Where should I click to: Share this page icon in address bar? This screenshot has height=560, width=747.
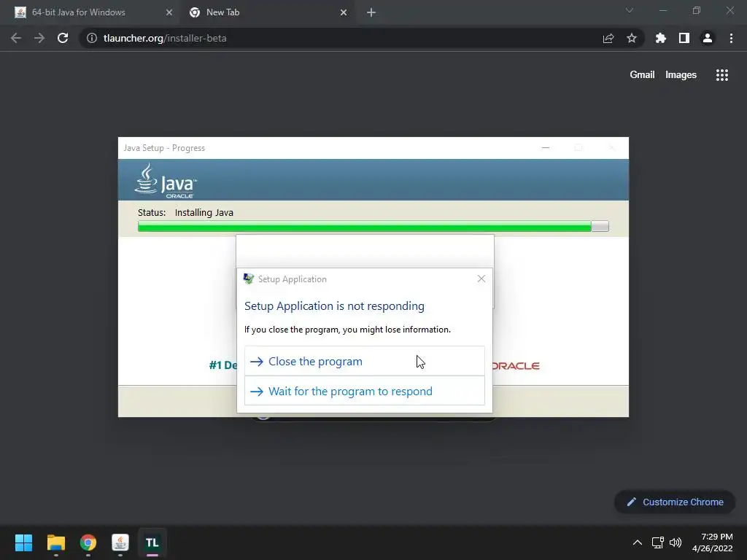608,38
